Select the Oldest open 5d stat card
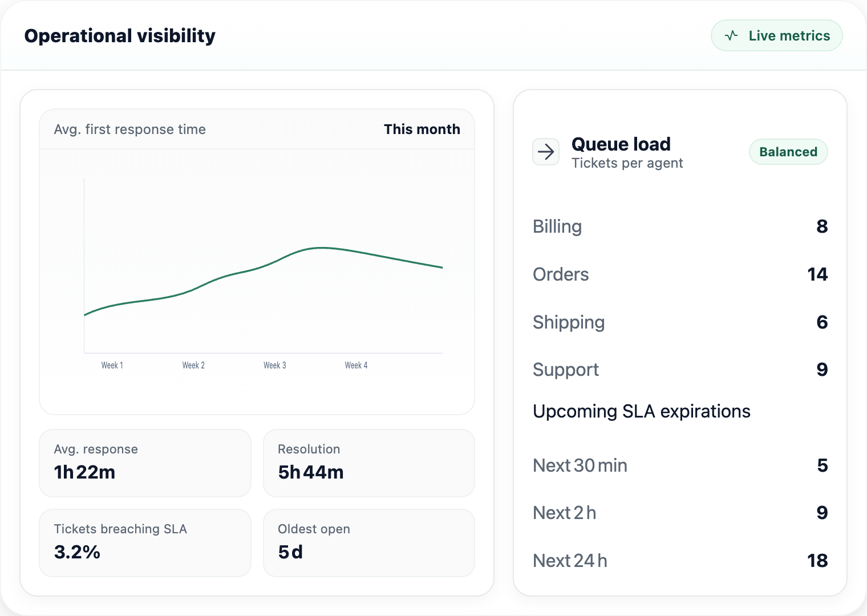867x616 pixels. [x=368, y=542]
